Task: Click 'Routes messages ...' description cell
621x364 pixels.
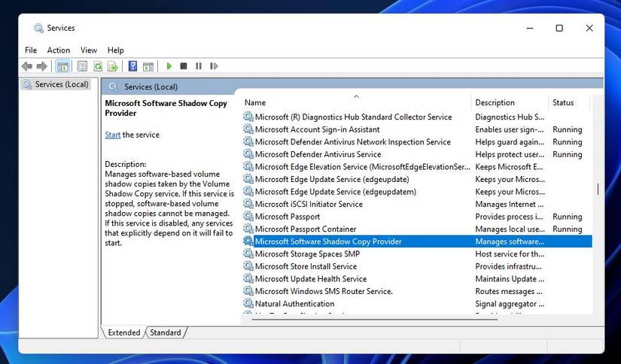Action: [x=509, y=291]
